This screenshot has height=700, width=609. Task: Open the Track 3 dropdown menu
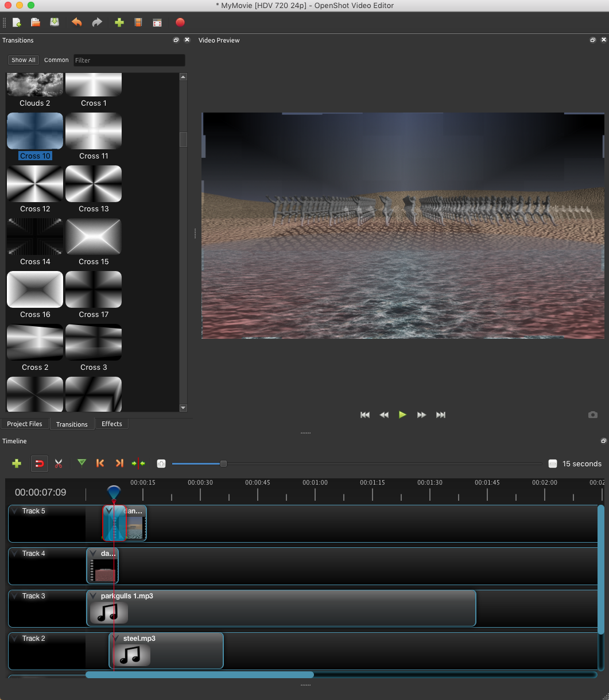click(x=15, y=596)
